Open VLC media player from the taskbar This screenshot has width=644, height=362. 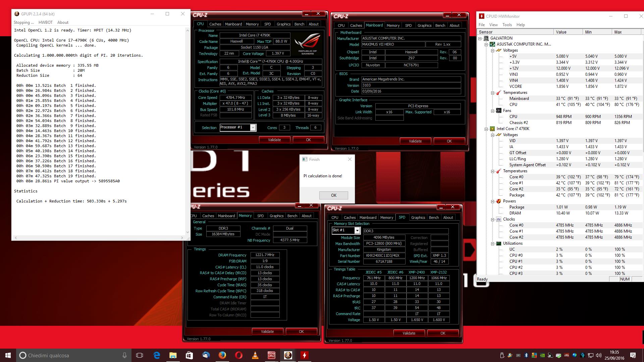(255, 355)
